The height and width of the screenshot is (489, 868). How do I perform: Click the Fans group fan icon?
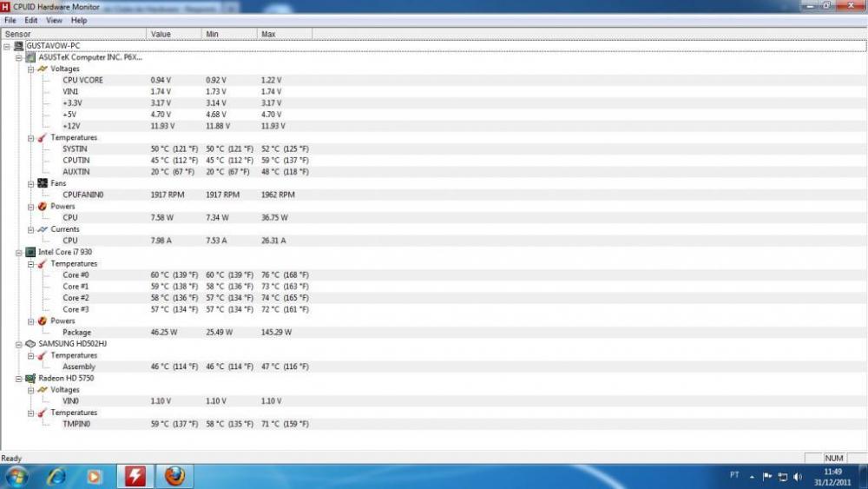click(x=43, y=183)
